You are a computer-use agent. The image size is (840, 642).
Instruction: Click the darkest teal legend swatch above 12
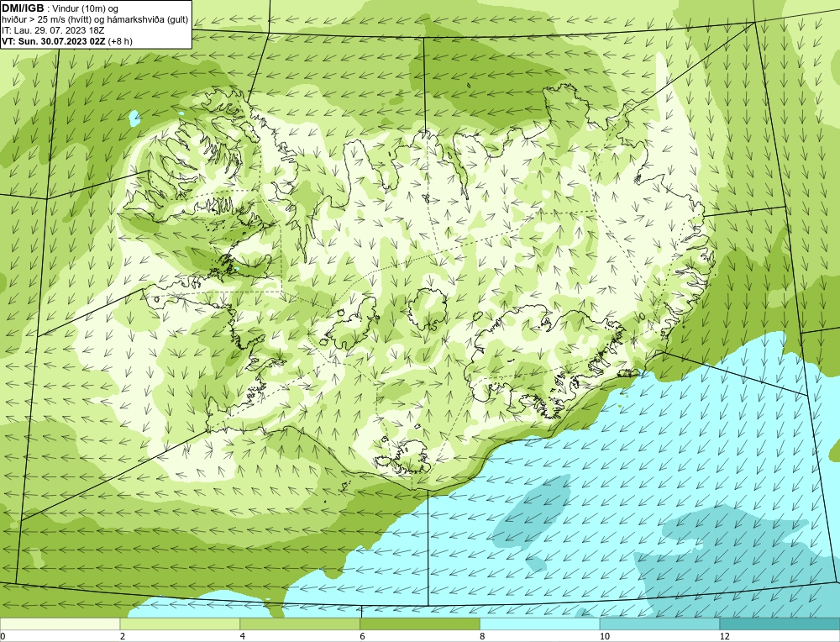point(780,624)
